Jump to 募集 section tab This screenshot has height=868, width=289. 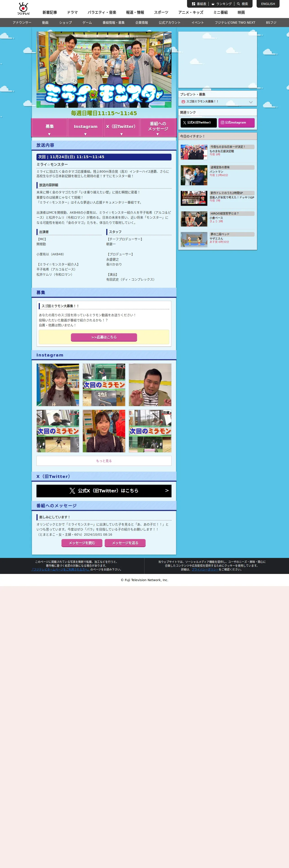pos(50,128)
